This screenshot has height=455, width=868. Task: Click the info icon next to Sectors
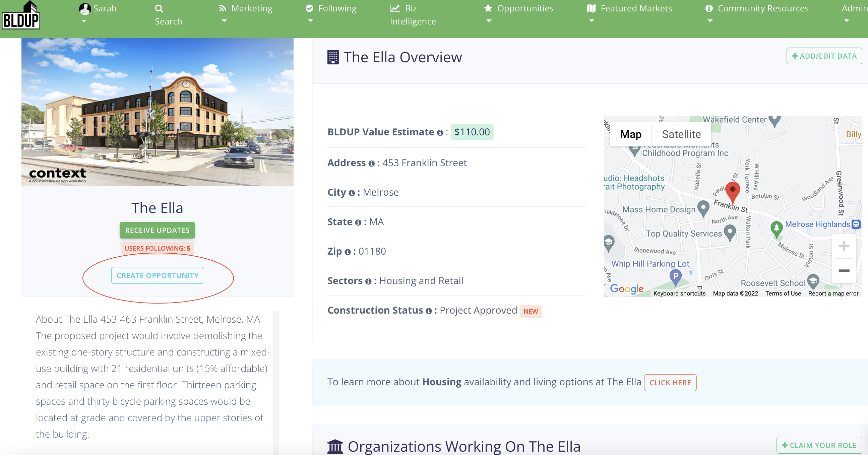click(x=368, y=281)
